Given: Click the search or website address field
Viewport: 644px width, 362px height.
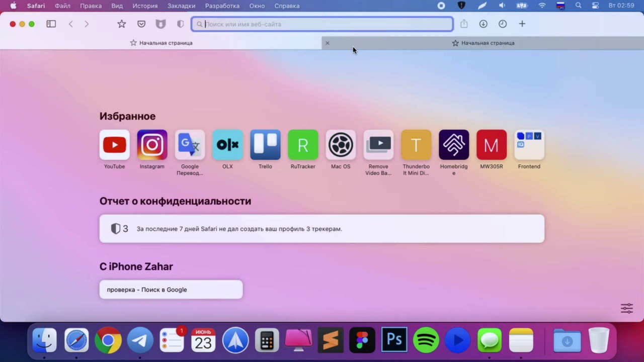Looking at the screenshot, I should (322, 24).
